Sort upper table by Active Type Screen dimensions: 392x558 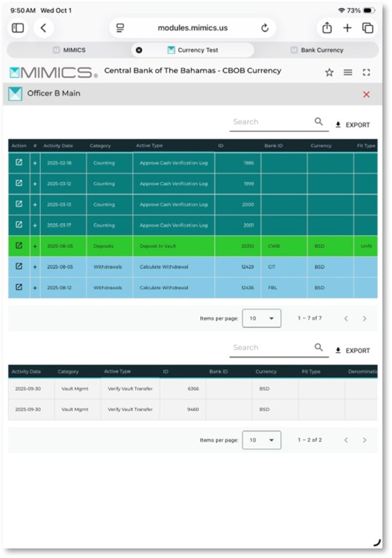tap(149, 146)
